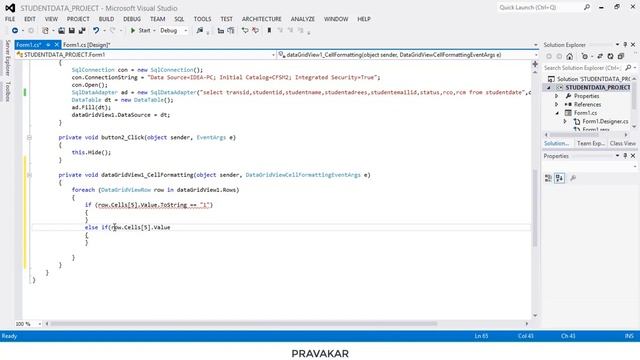640x360 pixels.
Task: Click the Solution Explorer search magnifier icon
Action: pyautogui.click(x=628, y=68)
